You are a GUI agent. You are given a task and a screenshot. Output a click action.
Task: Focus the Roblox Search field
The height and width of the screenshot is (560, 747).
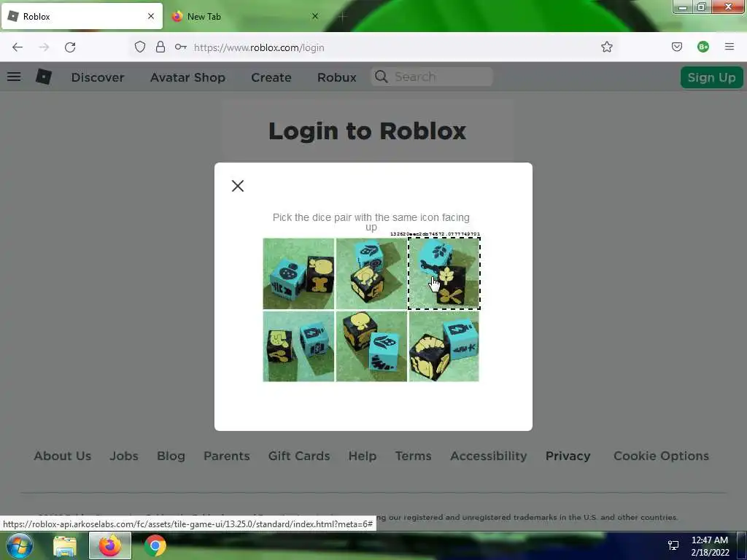point(432,77)
